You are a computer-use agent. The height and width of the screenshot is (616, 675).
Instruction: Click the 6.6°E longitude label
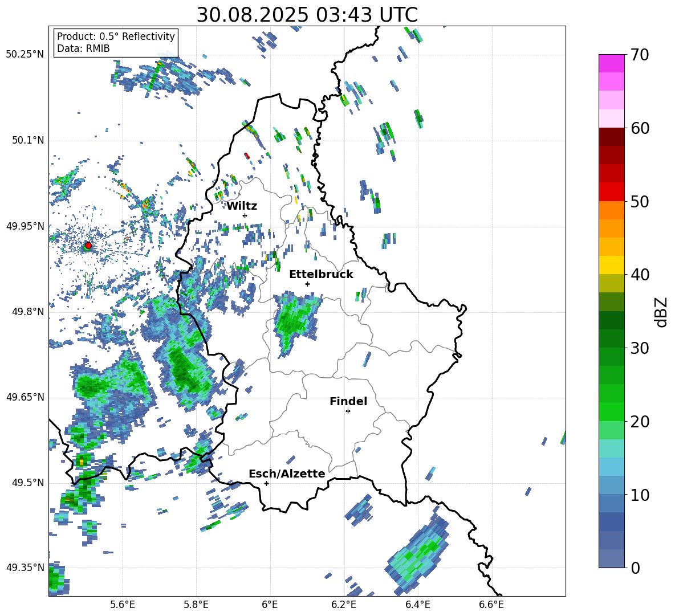[491, 605]
